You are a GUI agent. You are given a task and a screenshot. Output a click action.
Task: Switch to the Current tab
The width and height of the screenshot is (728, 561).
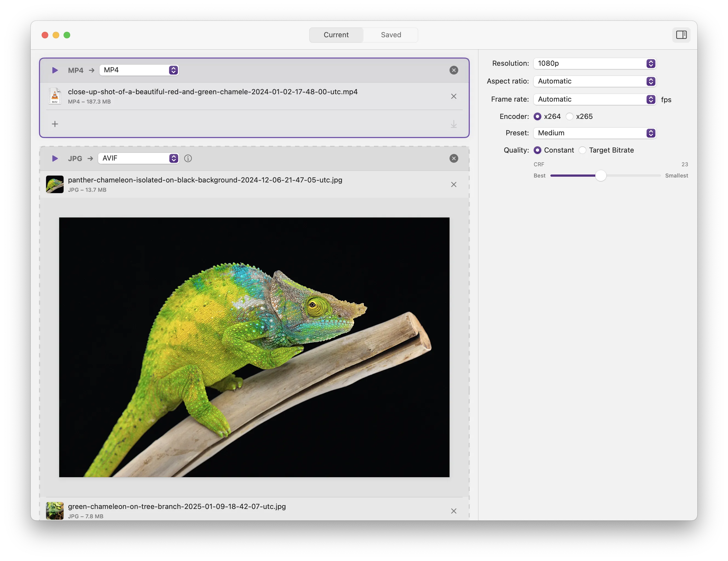point(336,35)
